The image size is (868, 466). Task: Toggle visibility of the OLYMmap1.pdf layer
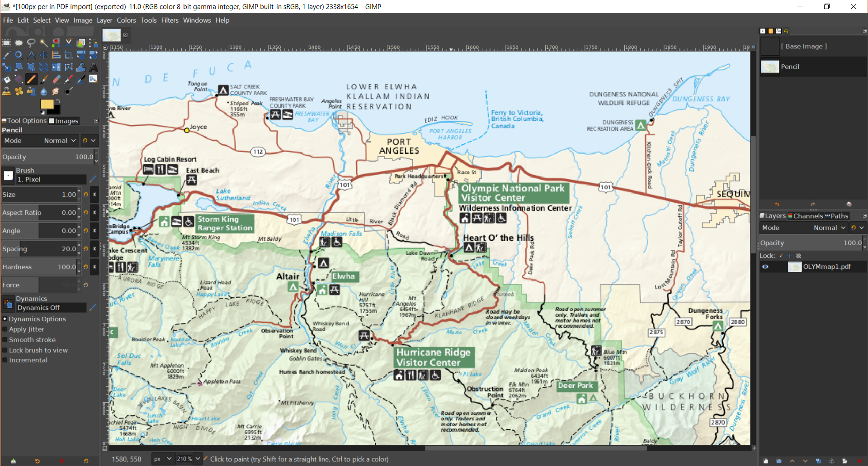(x=765, y=266)
